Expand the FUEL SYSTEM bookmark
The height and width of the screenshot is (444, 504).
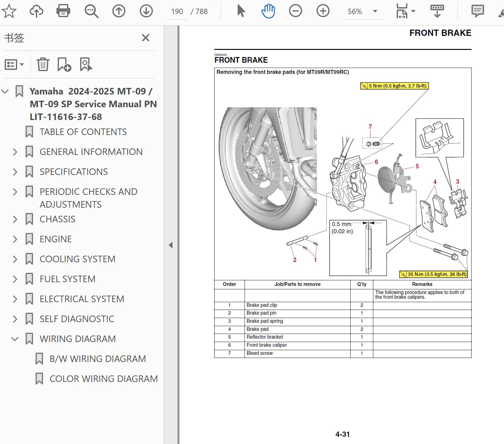pyautogui.click(x=15, y=279)
